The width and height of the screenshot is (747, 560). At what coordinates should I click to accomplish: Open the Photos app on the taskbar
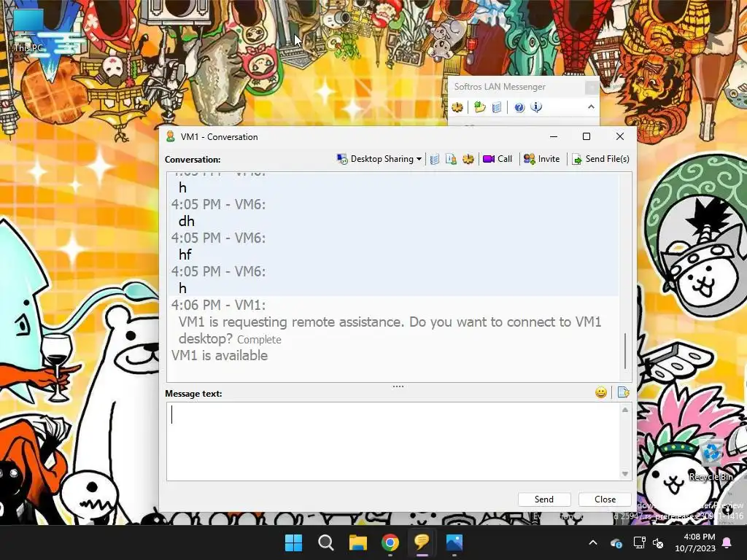(x=454, y=542)
